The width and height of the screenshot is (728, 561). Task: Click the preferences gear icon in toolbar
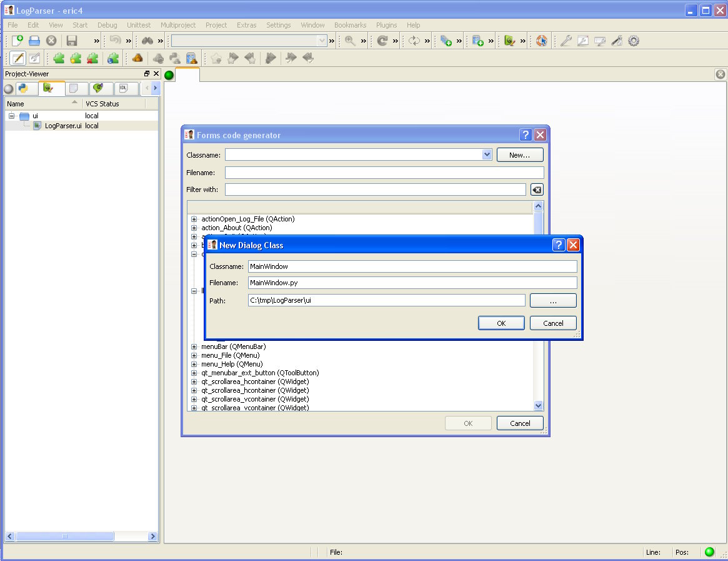coord(634,41)
